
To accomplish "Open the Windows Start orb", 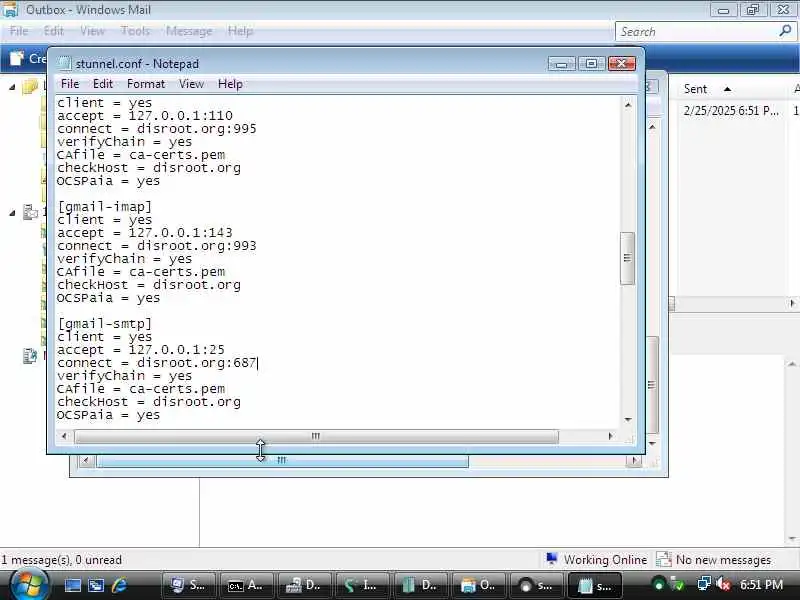I will [x=29, y=585].
